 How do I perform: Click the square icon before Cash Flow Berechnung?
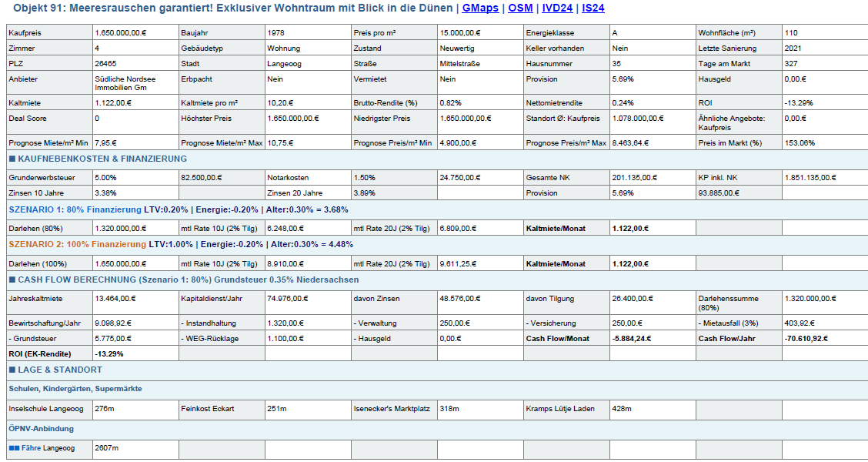[12, 280]
